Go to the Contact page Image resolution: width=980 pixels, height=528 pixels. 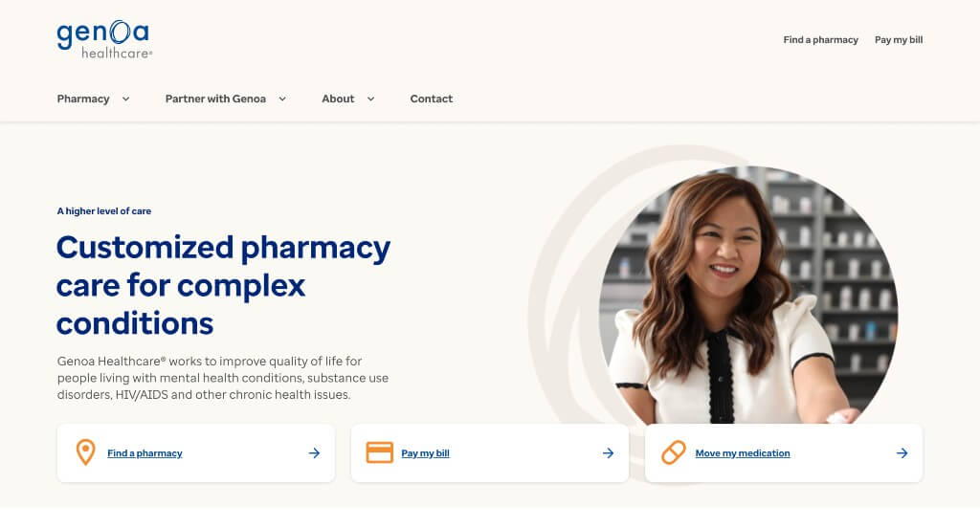[x=432, y=99]
